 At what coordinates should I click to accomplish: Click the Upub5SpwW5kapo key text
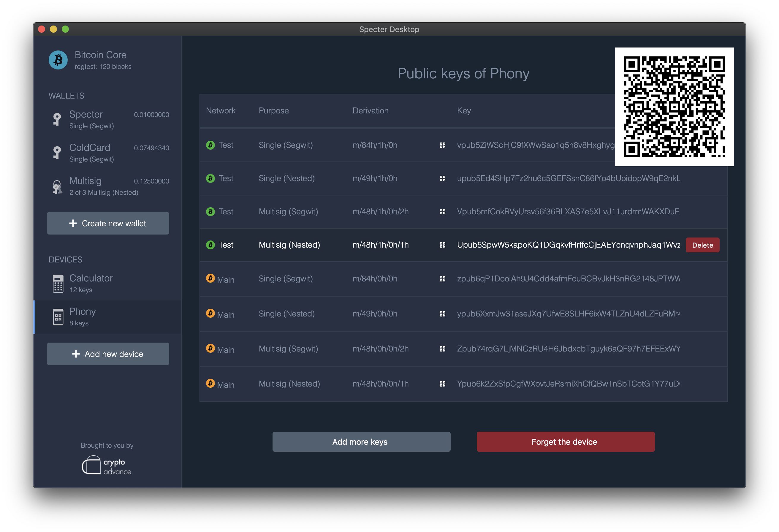(x=568, y=245)
